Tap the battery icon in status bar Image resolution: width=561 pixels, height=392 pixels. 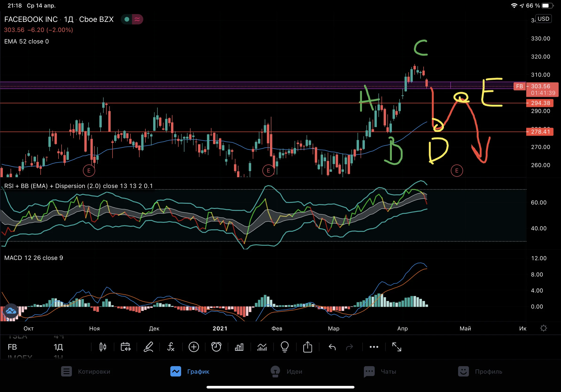547,6
